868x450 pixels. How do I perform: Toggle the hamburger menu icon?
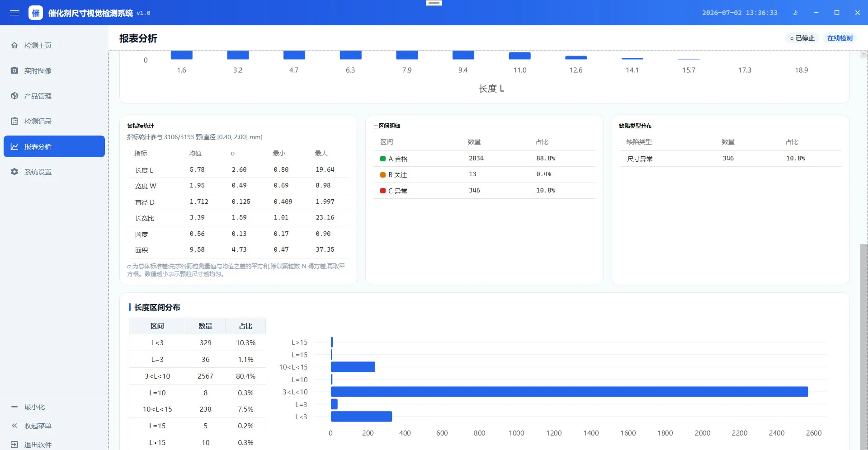point(14,13)
